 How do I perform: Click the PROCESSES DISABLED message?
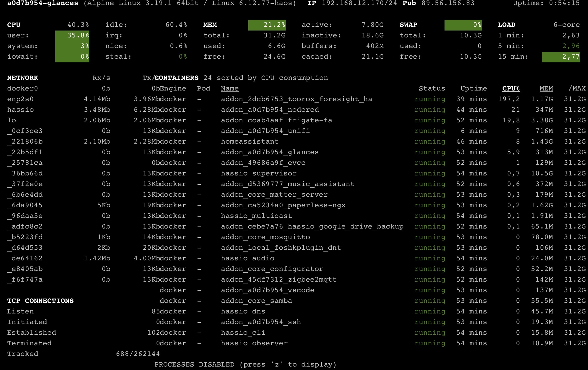click(x=245, y=364)
